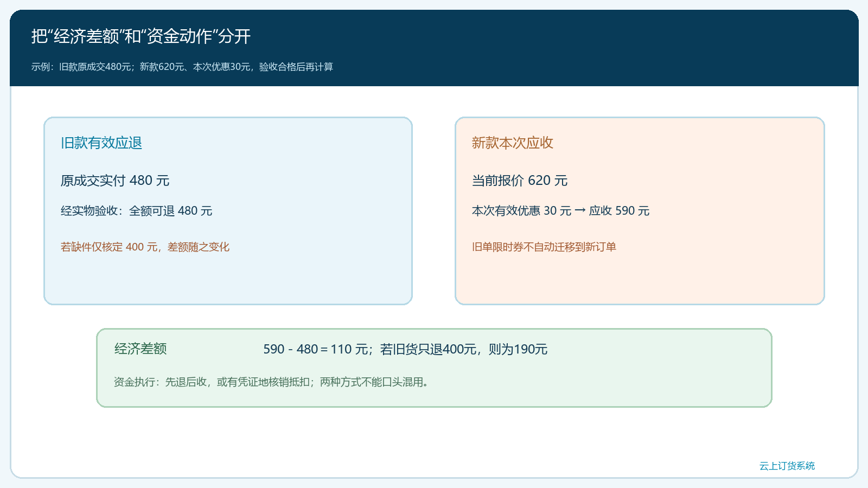
Task: Click the line 本次有效优惠 30 元 → 应收 590 元
Action: (x=560, y=211)
